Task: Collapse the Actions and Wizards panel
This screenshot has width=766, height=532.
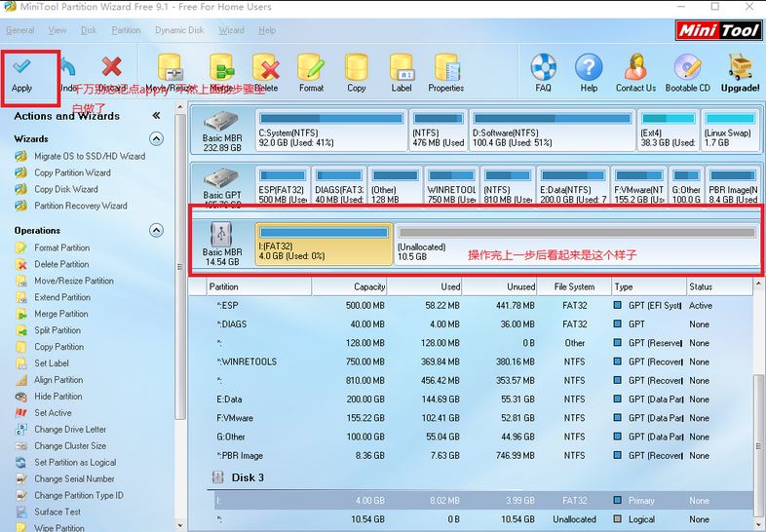Action: (x=156, y=116)
